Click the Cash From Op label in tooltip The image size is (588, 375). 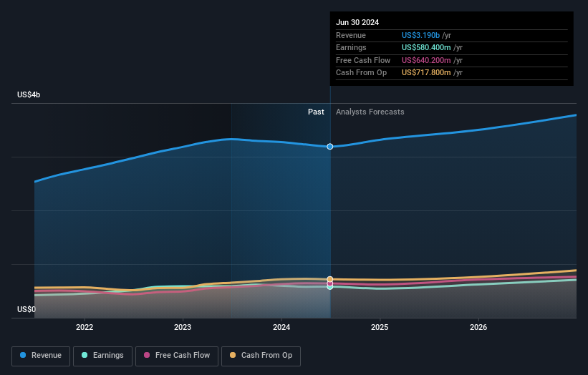click(361, 73)
